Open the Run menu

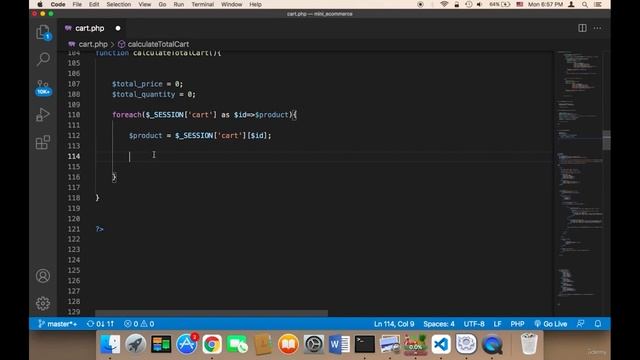(178, 4)
